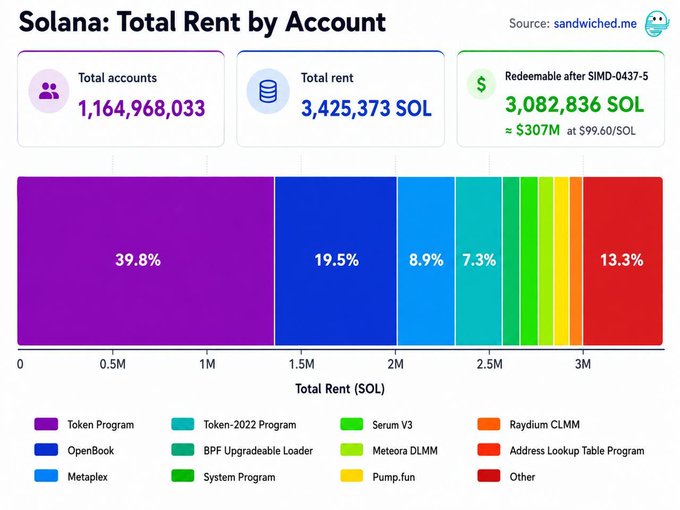
Task: Click the Serum V3 bright green swatch
Action: (x=352, y=424)
